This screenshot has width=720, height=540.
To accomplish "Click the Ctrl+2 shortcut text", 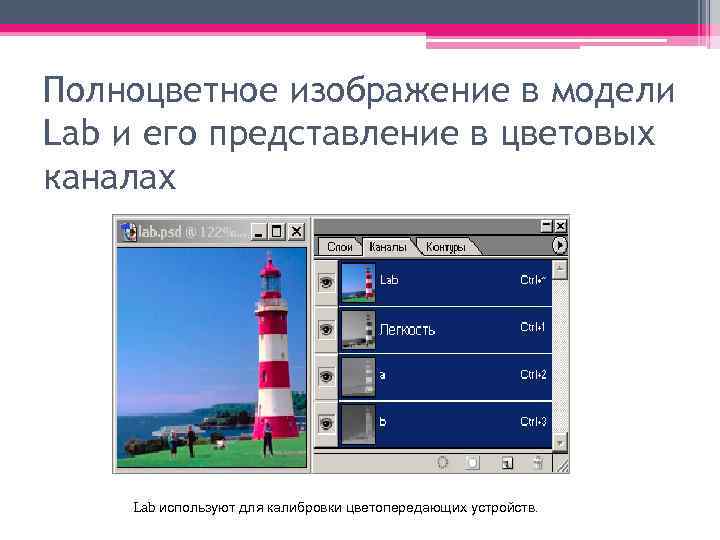I will tap(533, 375).
